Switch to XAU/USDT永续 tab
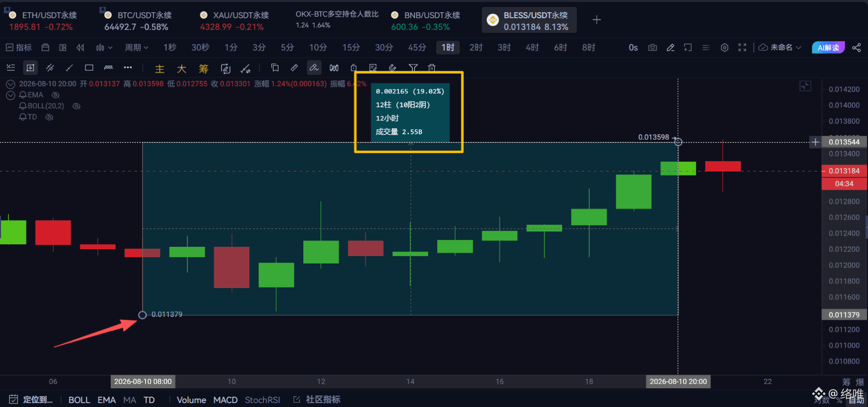The height and width of the screenshot is (407, 868). tap(234, 21)
